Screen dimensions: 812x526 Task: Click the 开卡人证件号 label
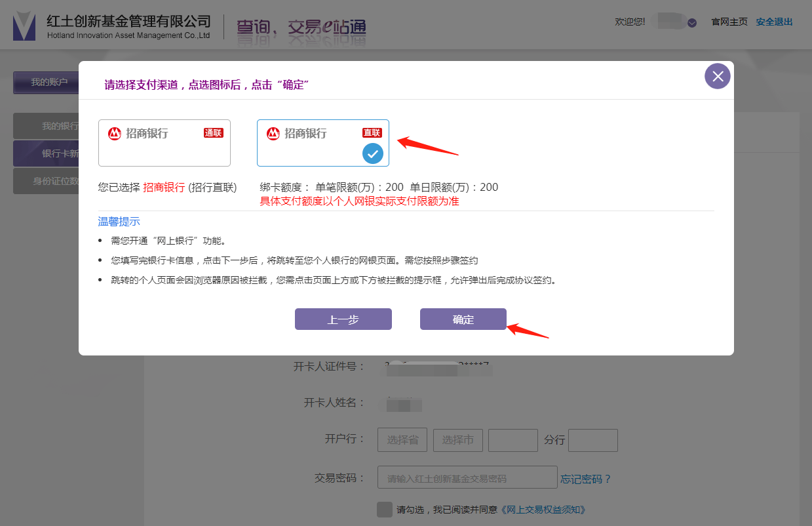(330, 367)
